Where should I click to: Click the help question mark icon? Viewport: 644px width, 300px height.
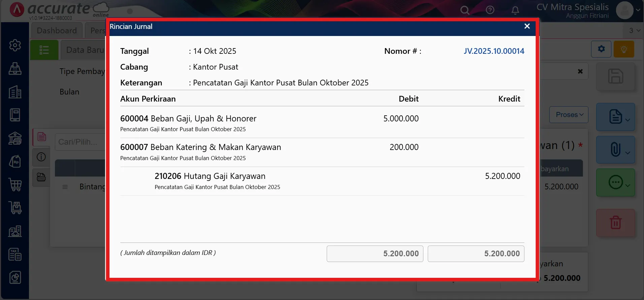click(x=490, y=10)
